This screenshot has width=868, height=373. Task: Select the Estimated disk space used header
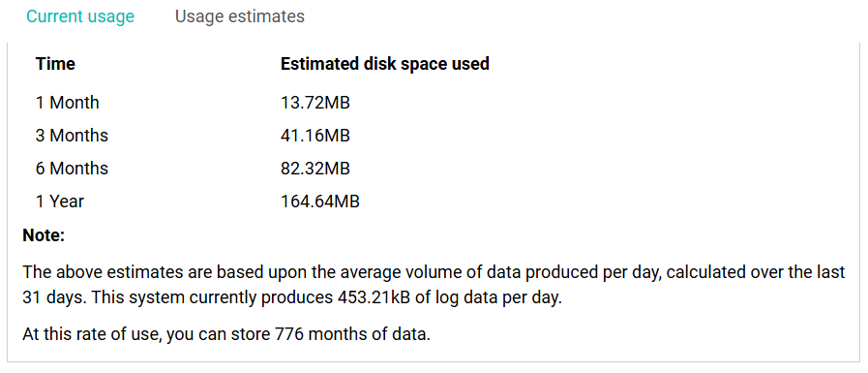tap(385, 64)
